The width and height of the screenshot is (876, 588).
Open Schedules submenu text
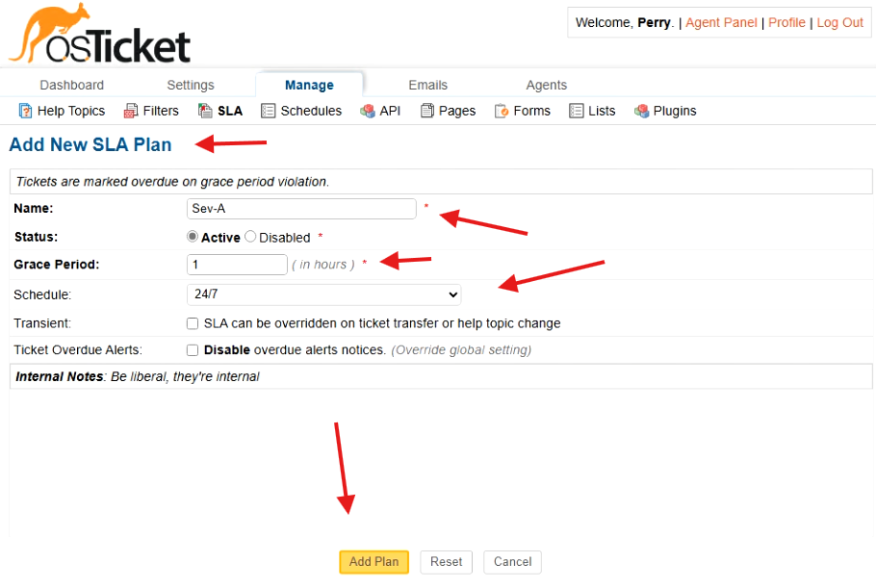point(311,111)
